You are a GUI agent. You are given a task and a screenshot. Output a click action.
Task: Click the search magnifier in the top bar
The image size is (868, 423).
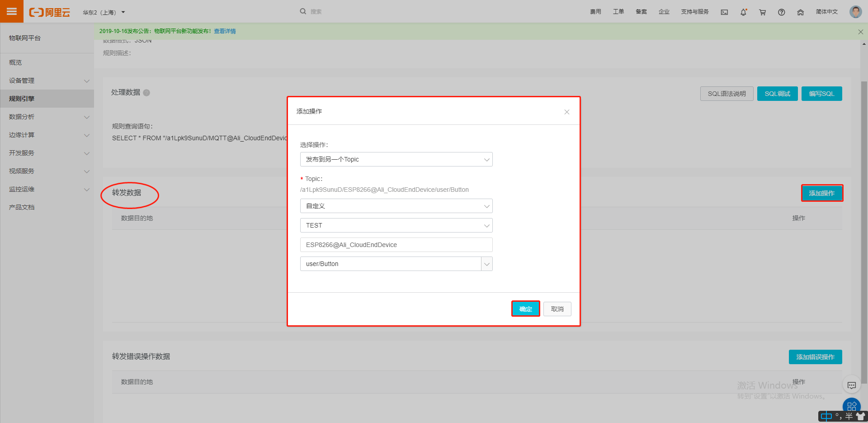click(303, 11)
